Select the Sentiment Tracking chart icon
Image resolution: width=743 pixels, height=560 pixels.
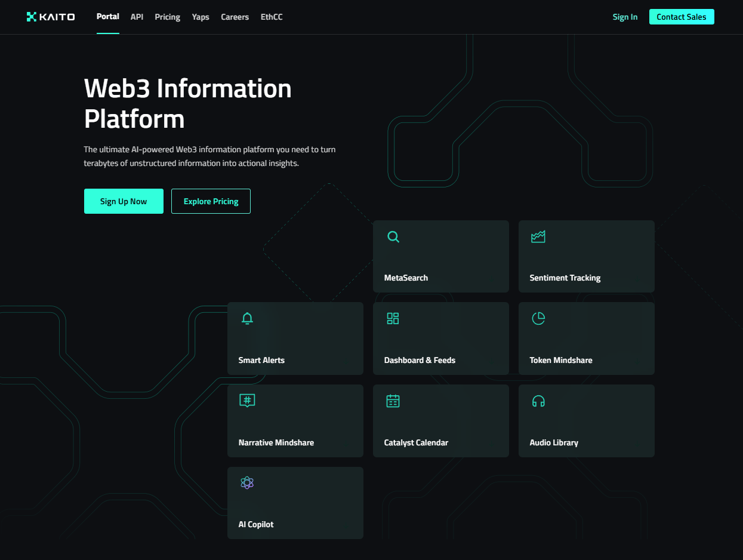[x=538, y=237]
